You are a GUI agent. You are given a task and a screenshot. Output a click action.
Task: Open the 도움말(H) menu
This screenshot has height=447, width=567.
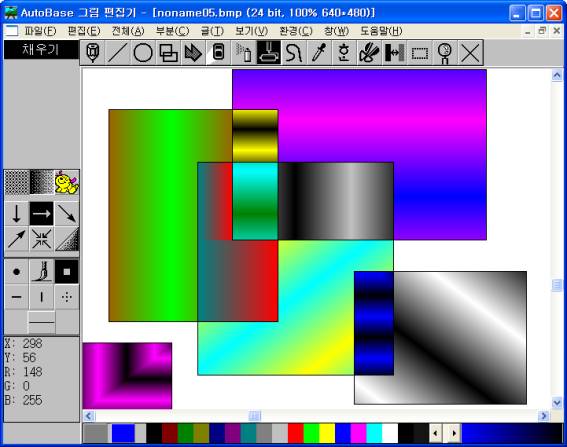click(381, 31)
